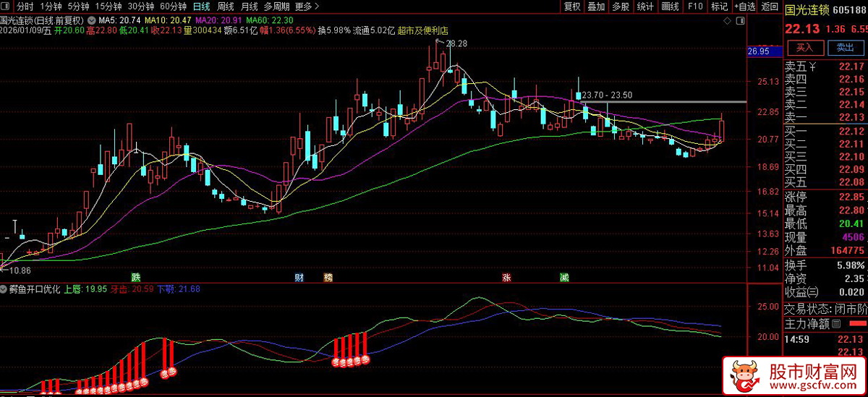Open the 多周期 multi-period view

point(277,7)
